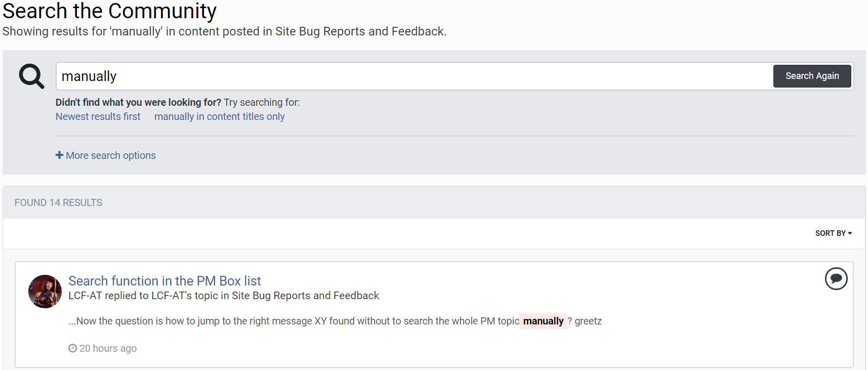The image size is (868, 370).
Task: Click the 'LCF-AT replied to LCF-AT's topic' line
Action: point(223,296)
